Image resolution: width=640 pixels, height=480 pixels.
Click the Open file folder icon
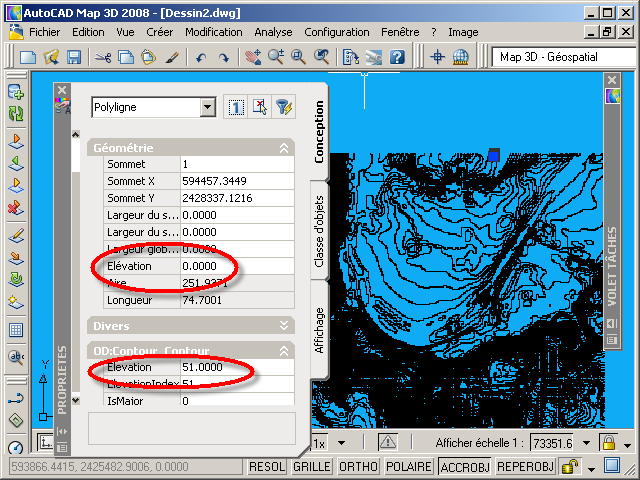51,57
